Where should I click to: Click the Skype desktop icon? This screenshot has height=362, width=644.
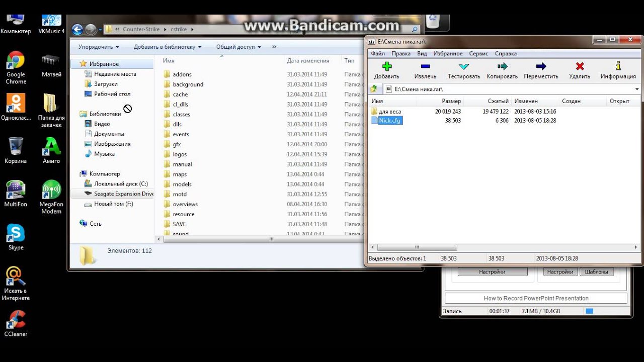(x=16, y=233)
